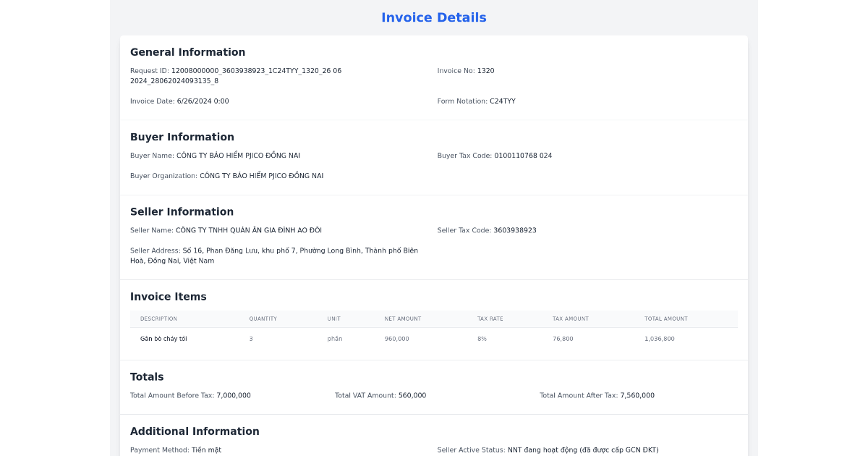Select the TAX RATE column header
Screen dimensions: 868x456
(490, 318)
